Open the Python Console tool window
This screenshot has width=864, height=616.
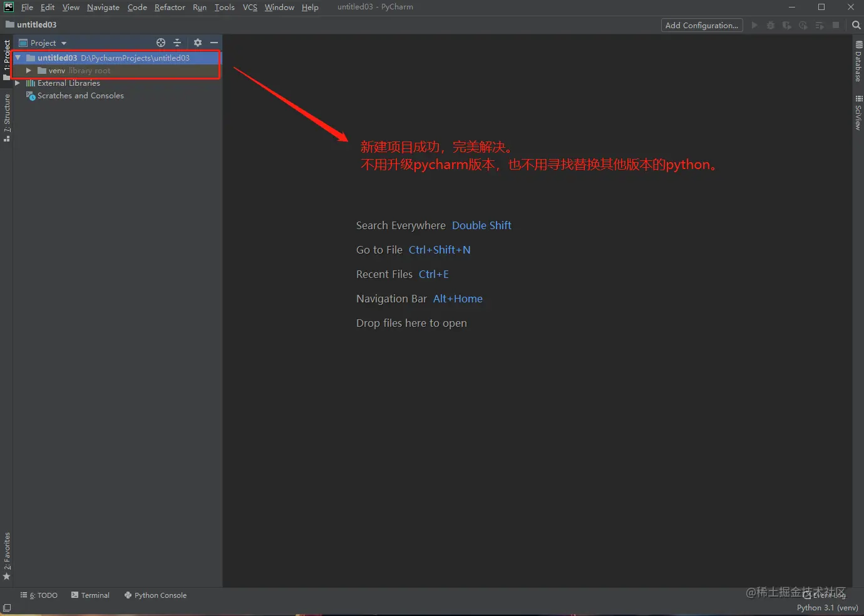[155, 595]
